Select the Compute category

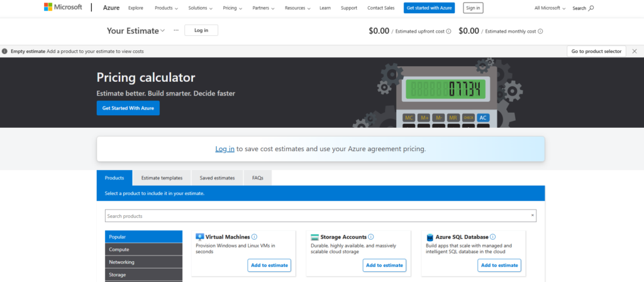point(144,249)
